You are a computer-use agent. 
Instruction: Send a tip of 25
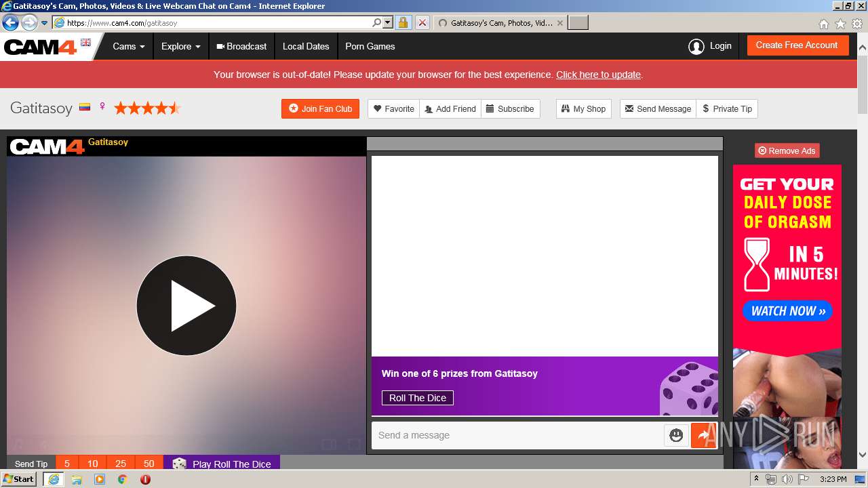121,464
